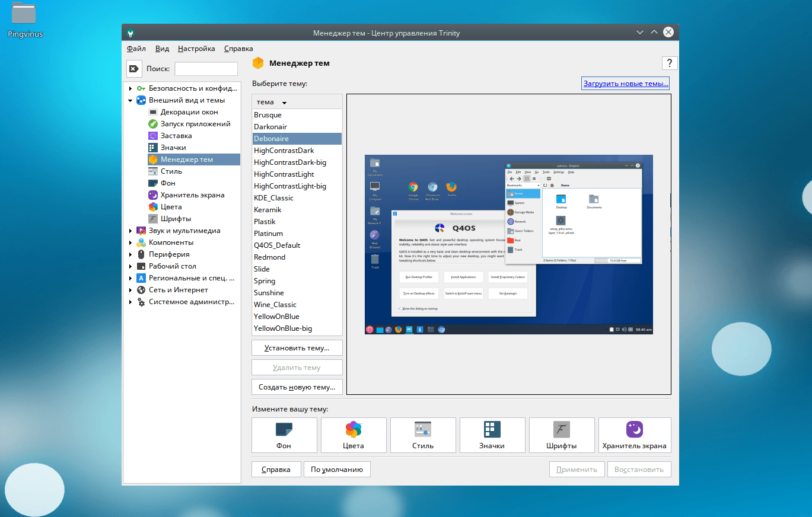Expand the Звук и мультимедиа category
The height and width of the screenshot is (517, 812).
(130, 231)
